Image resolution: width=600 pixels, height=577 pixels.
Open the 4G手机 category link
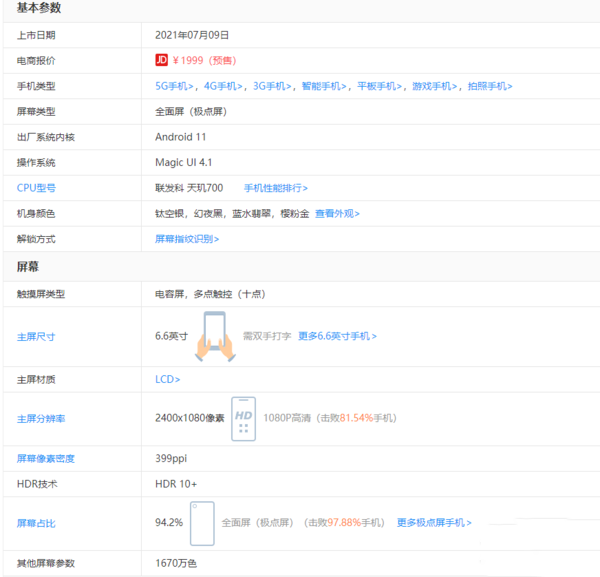pos(225,86)
